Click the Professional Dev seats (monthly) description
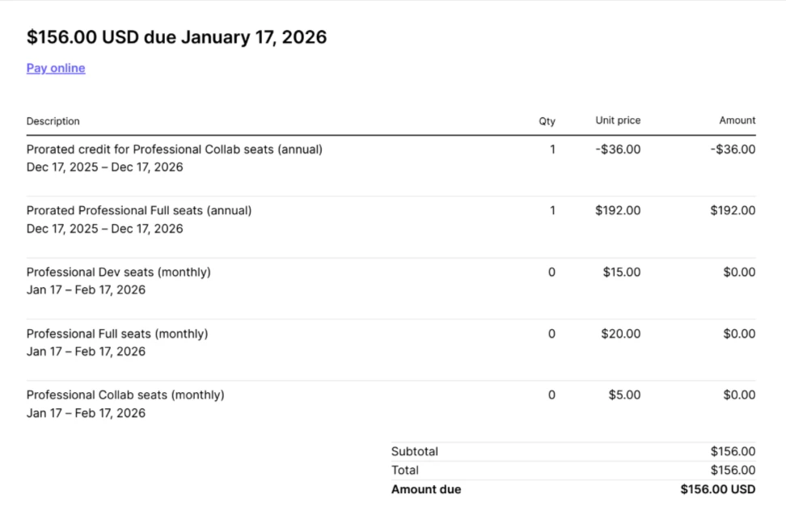This screenshot has width=786, height=532. [x=118, y=272]
